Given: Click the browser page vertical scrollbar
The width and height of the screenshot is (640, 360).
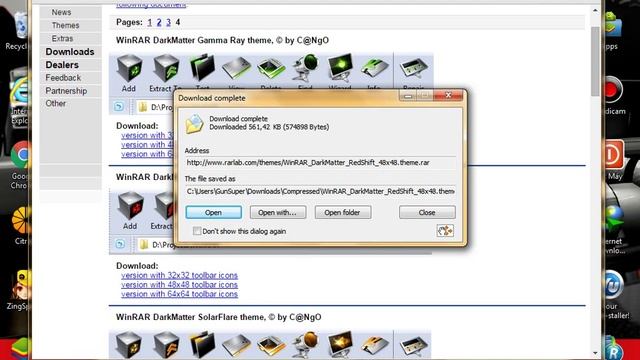Looking at the screenshot, I should tap(595, 61).
